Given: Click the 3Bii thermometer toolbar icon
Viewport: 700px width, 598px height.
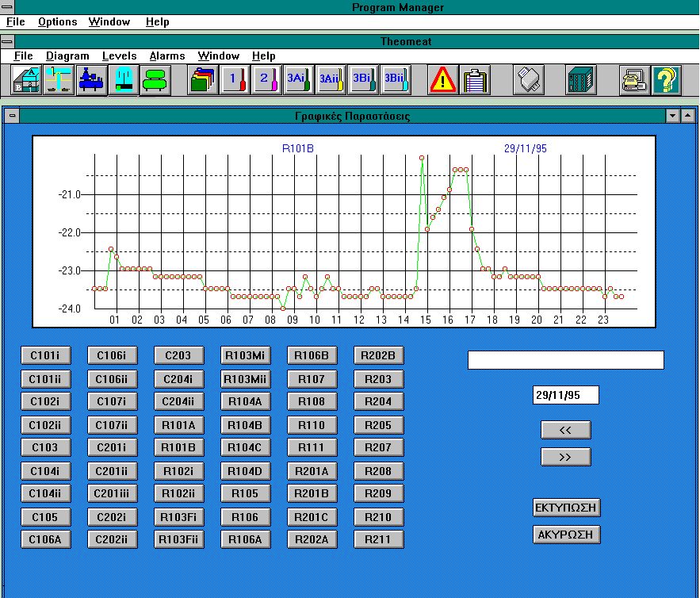Looking at the screenshot, I should point(396,80).
